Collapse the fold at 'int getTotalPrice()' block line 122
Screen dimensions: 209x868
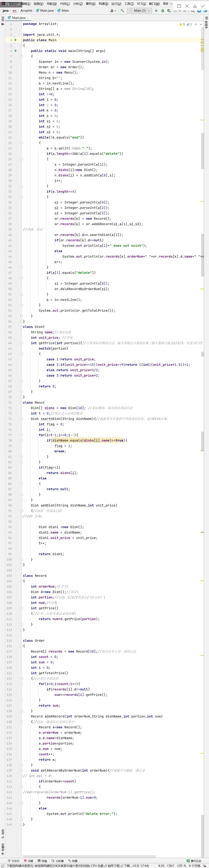pos(22,679)
